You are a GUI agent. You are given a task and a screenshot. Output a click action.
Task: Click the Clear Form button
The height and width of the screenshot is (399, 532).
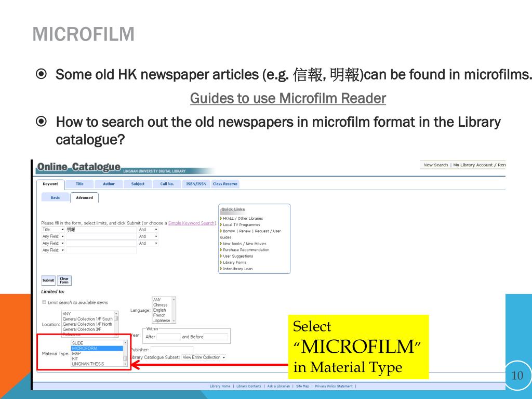(x=64, y=280)
